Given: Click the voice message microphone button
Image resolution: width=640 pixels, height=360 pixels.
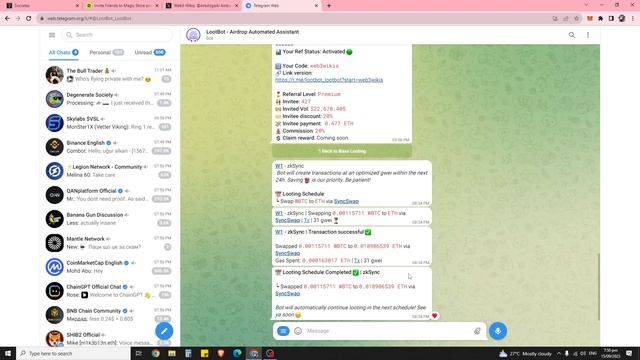Looking at the screenshot, I should 498,331.
